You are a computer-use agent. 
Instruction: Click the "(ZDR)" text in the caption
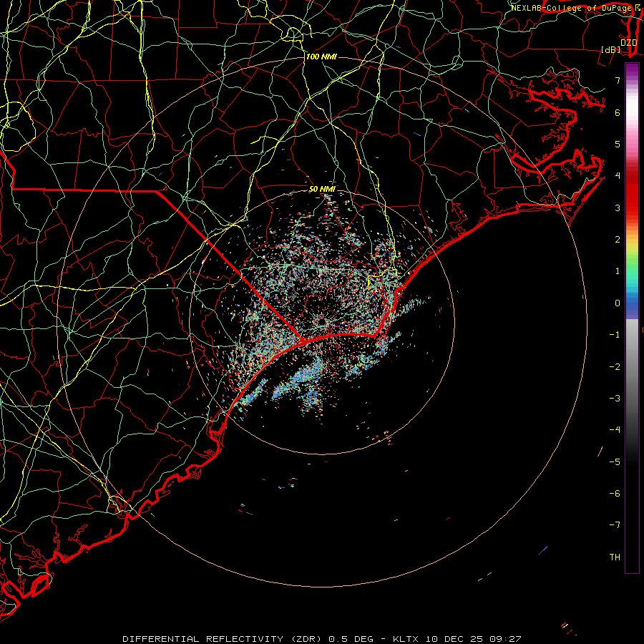[306, 639]
